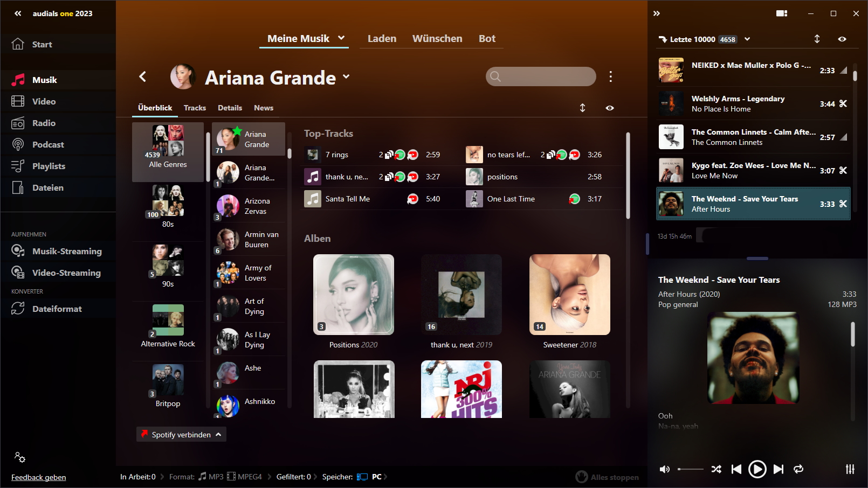Collapse the right player panel

click(x=657, y=13)
